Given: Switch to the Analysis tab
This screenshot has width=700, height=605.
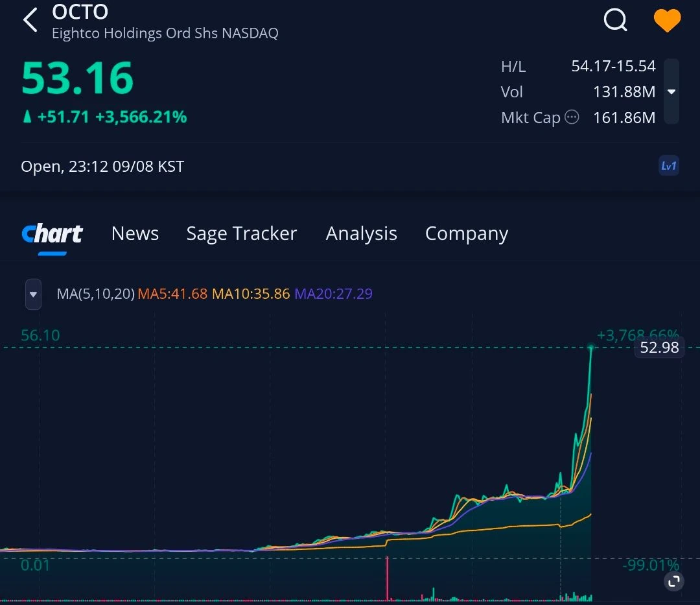Looking at the screenshot, I should (x=361, y=234).
